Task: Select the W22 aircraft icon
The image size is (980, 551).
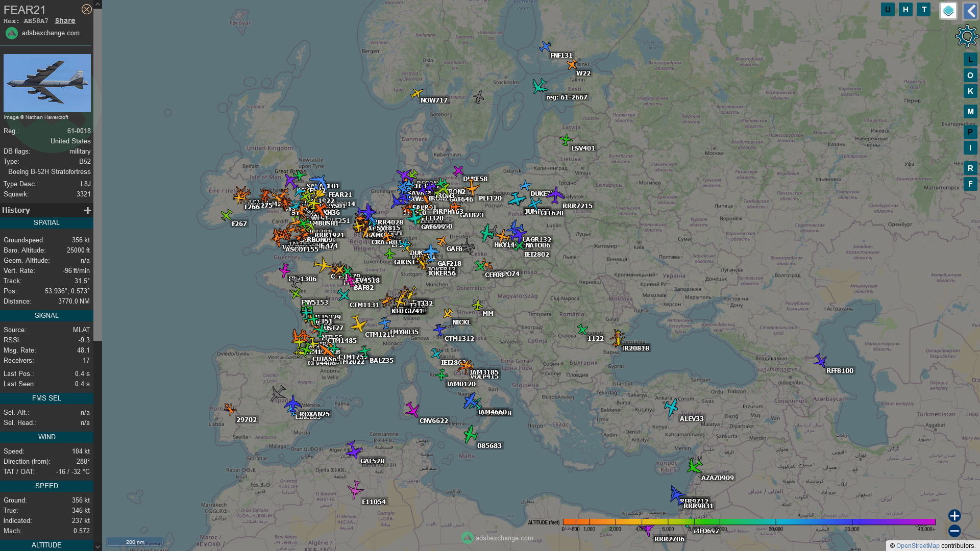Action: click(x=572, y=64)
